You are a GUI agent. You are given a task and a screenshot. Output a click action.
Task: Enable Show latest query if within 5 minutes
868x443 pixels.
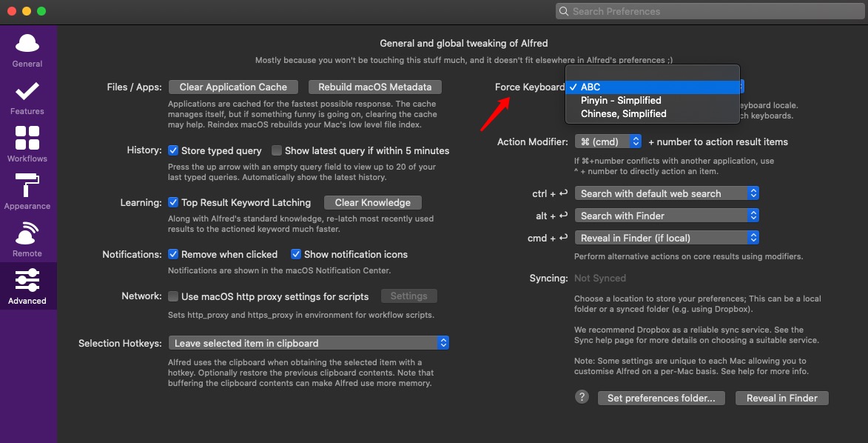[x=277, y=150]
